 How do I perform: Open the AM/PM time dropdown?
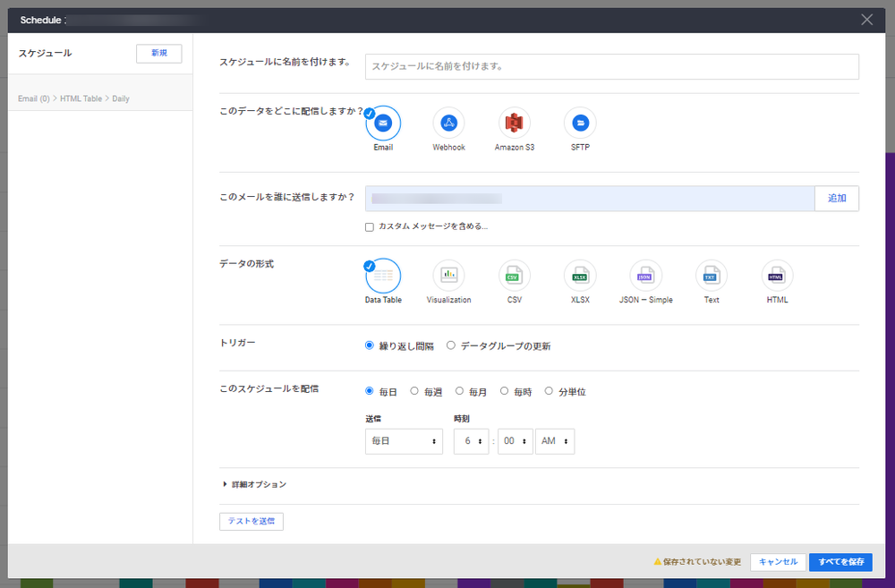click(554, 441)
